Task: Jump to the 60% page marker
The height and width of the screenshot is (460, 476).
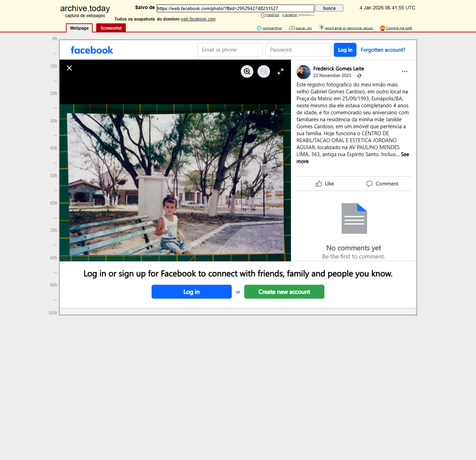Action: pyautogui.click(x=54, y=203)
